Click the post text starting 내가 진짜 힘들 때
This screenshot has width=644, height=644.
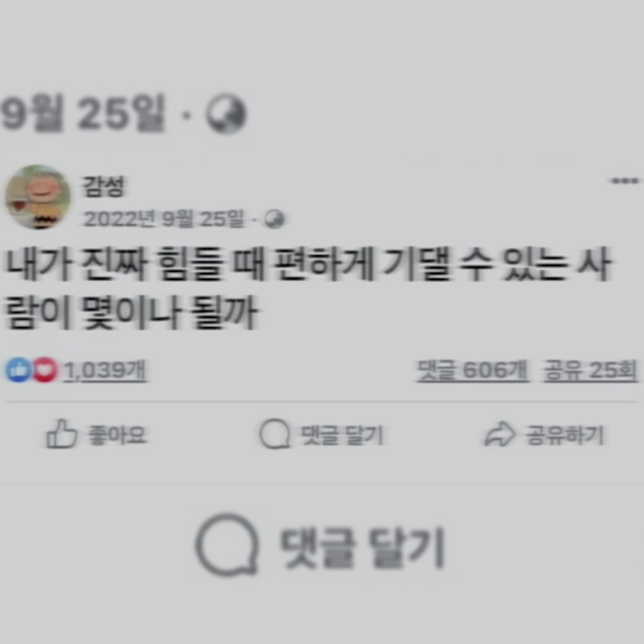pos(308,288)
